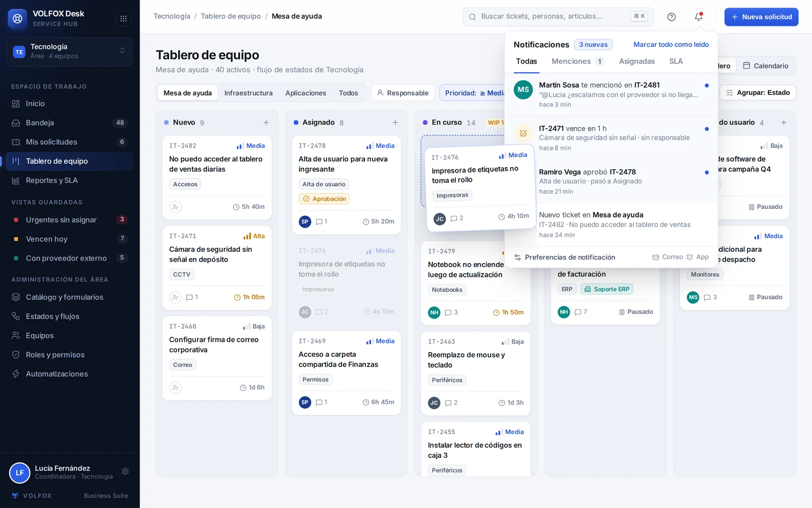The height and width of the screenshot is (508, 812).
Task: Select the Infraestructura team tab
Action: point(248,93)
